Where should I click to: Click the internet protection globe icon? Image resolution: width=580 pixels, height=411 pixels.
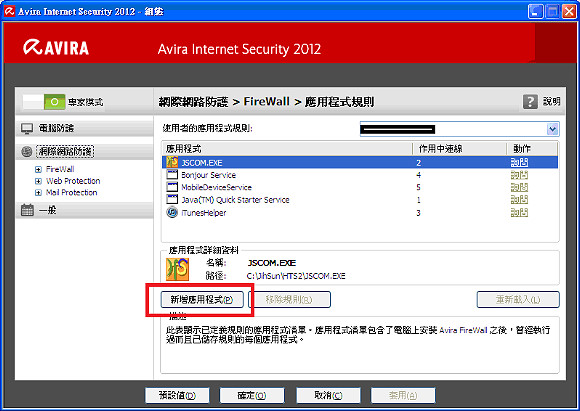point(27,151)
